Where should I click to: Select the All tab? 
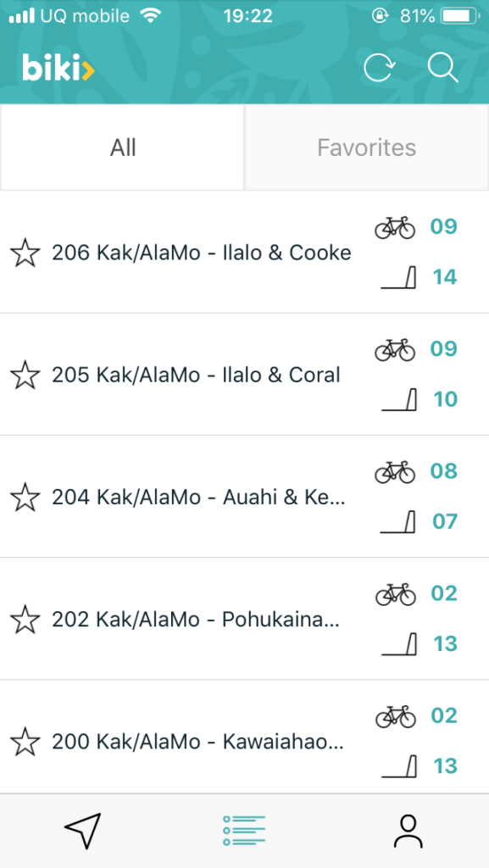tap(122, 147)
